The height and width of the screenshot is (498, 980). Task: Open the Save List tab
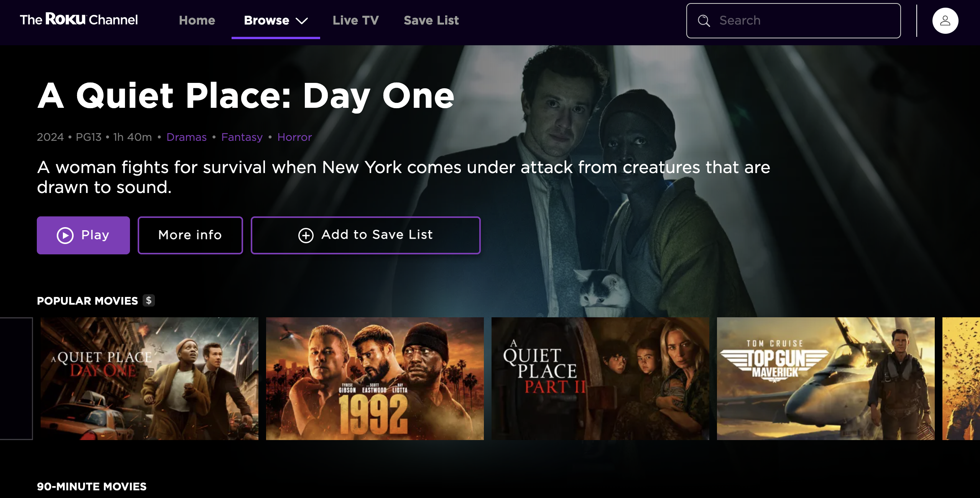[x=431, y=20]
